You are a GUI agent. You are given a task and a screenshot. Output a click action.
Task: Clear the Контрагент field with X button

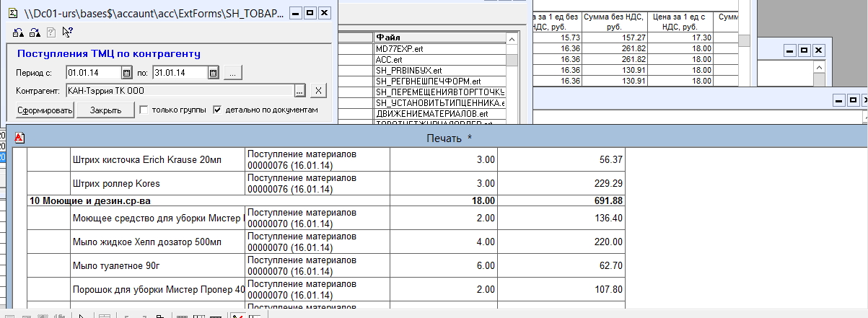[x=319, y=91]
